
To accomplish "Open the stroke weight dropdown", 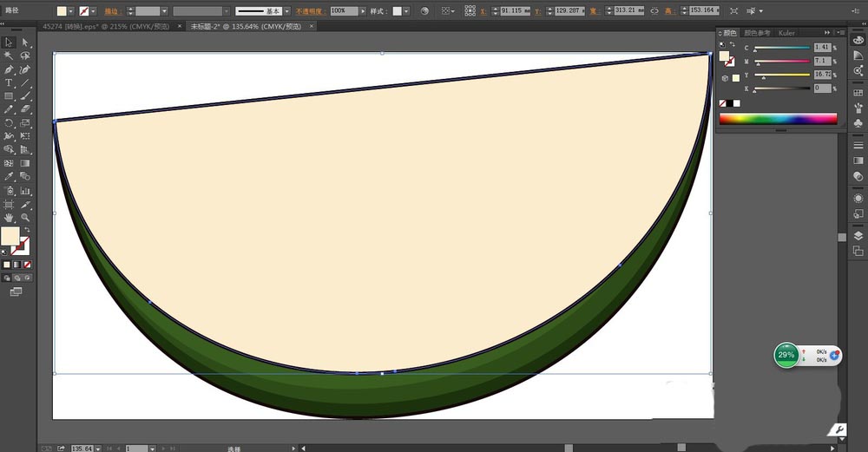I will [x=164, y=11].
